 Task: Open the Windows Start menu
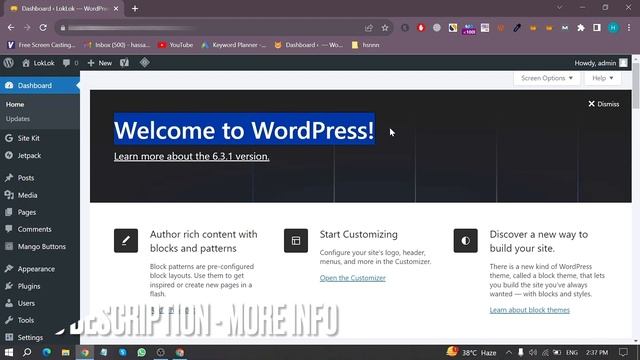click(x=9, y=352)
